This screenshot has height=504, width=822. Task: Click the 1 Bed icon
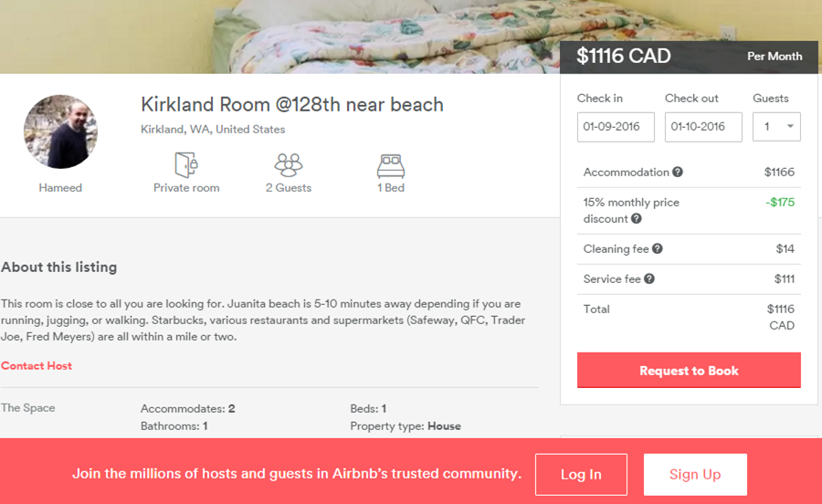tap(391, 164)
